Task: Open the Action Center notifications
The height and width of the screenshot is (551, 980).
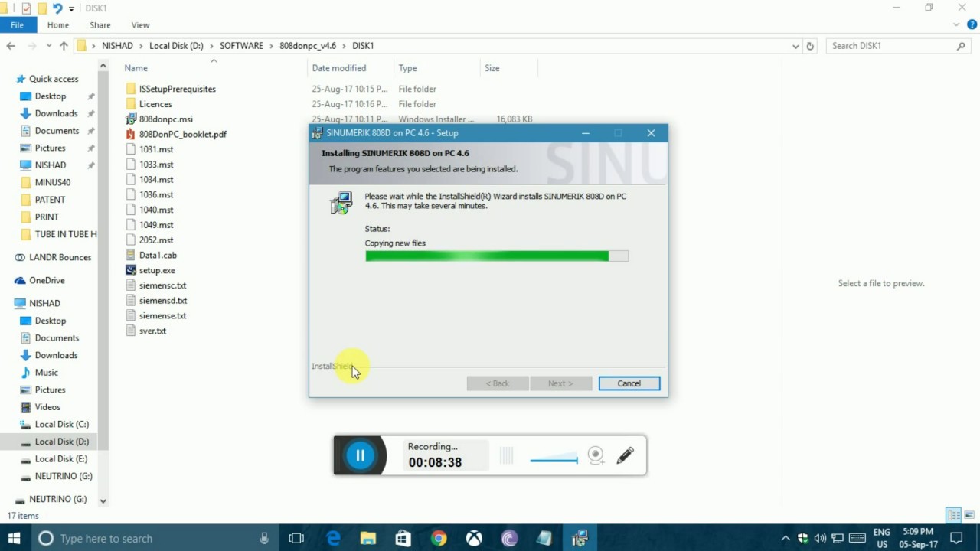Action: (955, 539)
